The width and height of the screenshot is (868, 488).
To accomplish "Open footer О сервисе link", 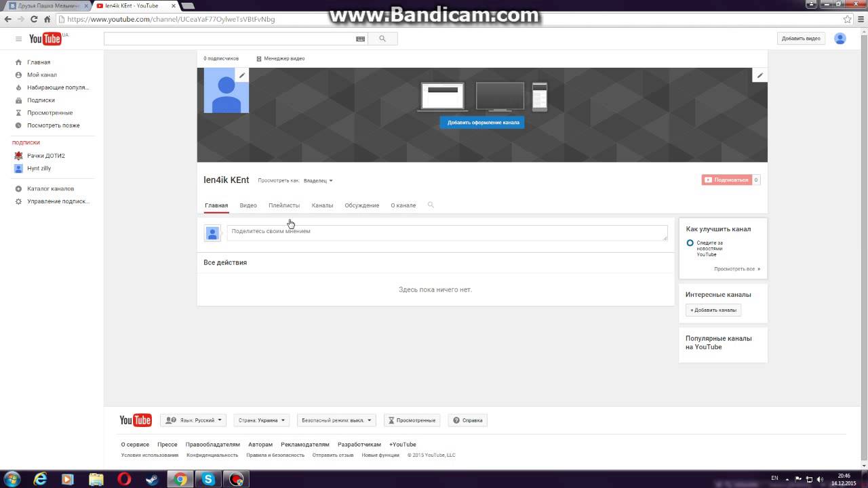I will (x=135, y=445).
